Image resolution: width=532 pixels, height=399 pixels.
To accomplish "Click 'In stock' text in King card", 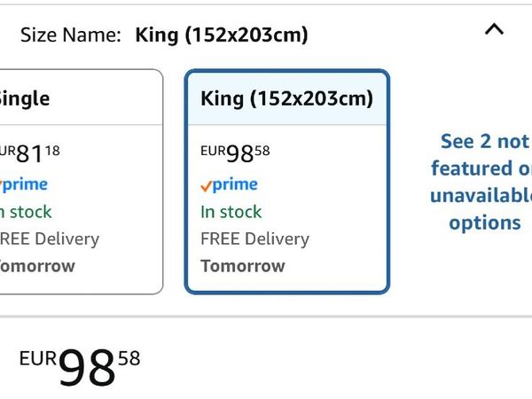I will click(x=231, y=212).
